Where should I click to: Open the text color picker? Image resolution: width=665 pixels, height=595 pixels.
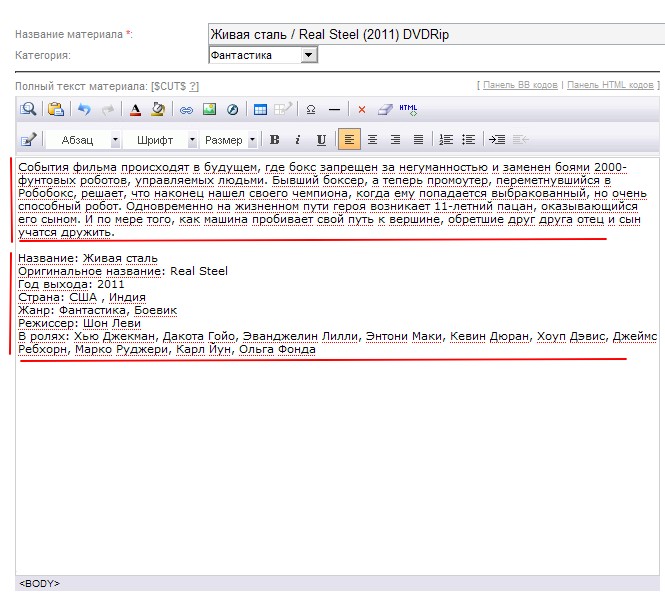[x=135, y=109]
